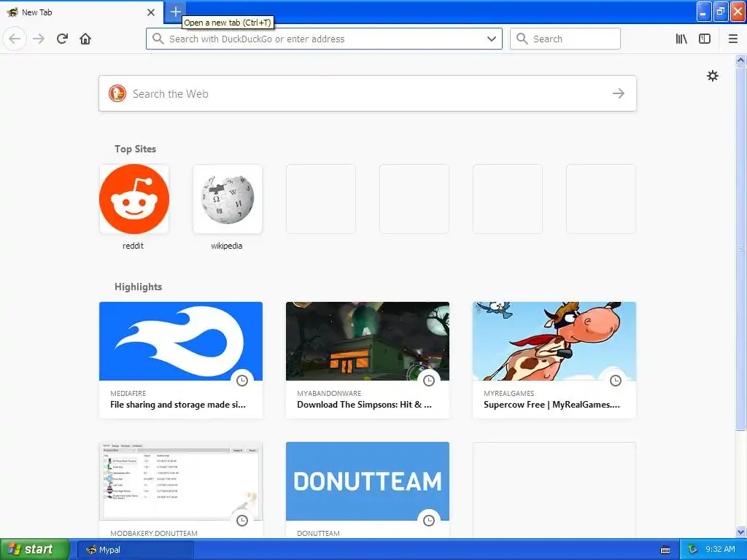The height and width of the screenshot is (560, 747).
Task: Click the keyboard icon in taskbar
Action: 665,550
